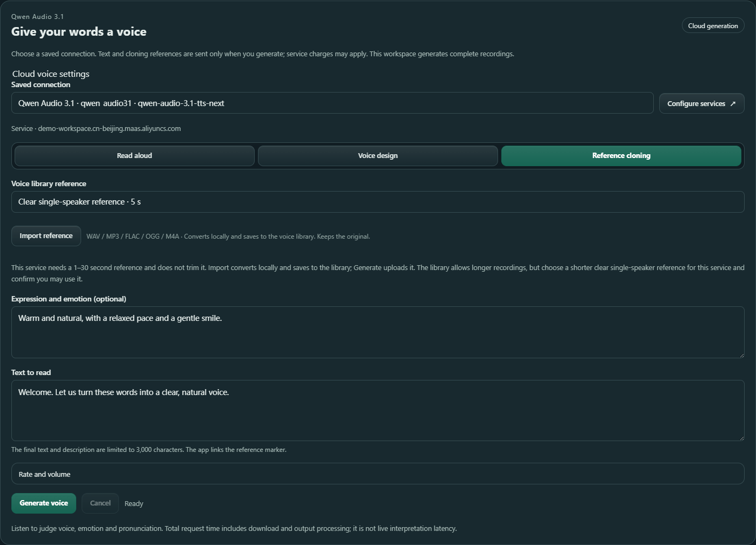Expand the Rate and volume section
The image size is (756, 545).
pyautogui.click(x=378, y=474)
